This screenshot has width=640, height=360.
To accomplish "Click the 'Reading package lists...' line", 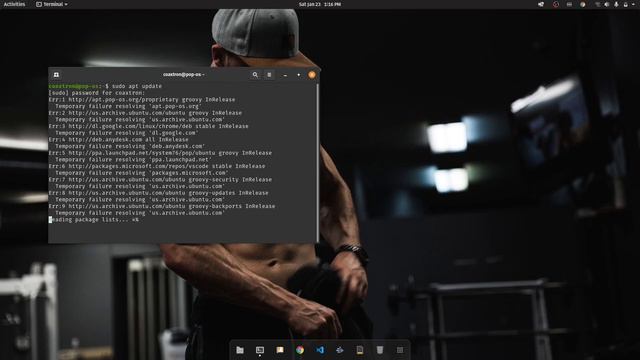I will (93, 220).
